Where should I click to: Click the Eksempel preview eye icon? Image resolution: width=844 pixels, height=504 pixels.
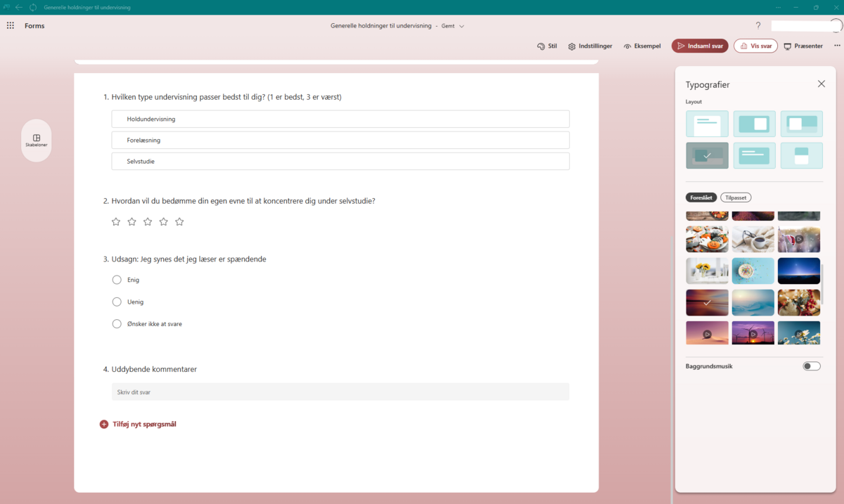point(627,46)
